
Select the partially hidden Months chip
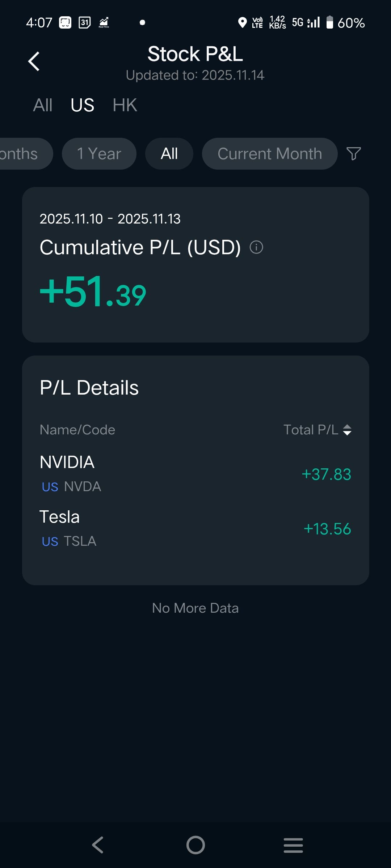(22, 154)
